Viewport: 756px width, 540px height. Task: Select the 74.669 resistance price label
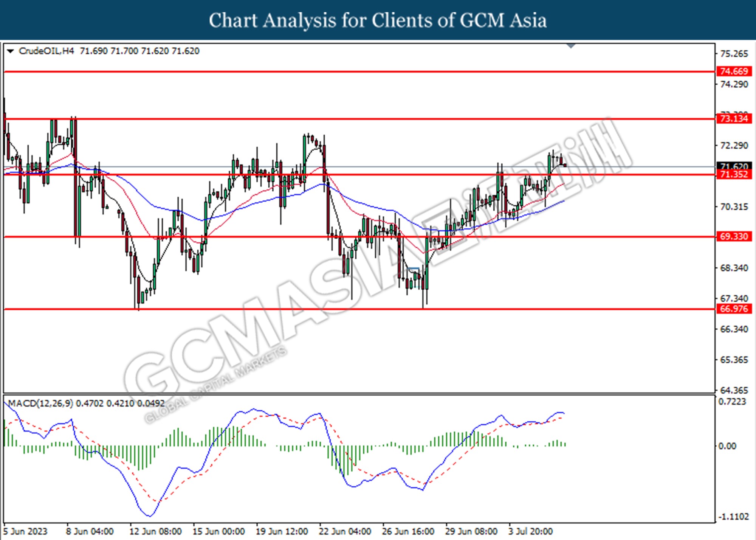coord(734,71)
